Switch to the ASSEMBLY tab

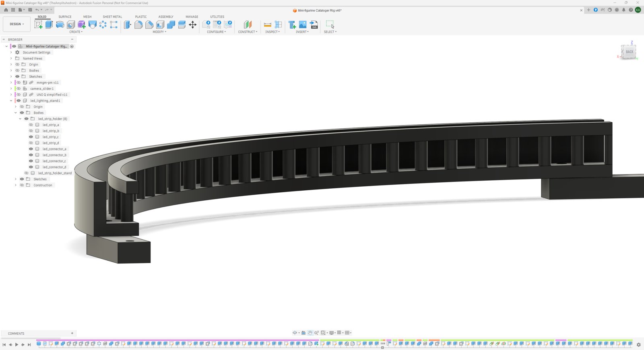tap(166, 17)
